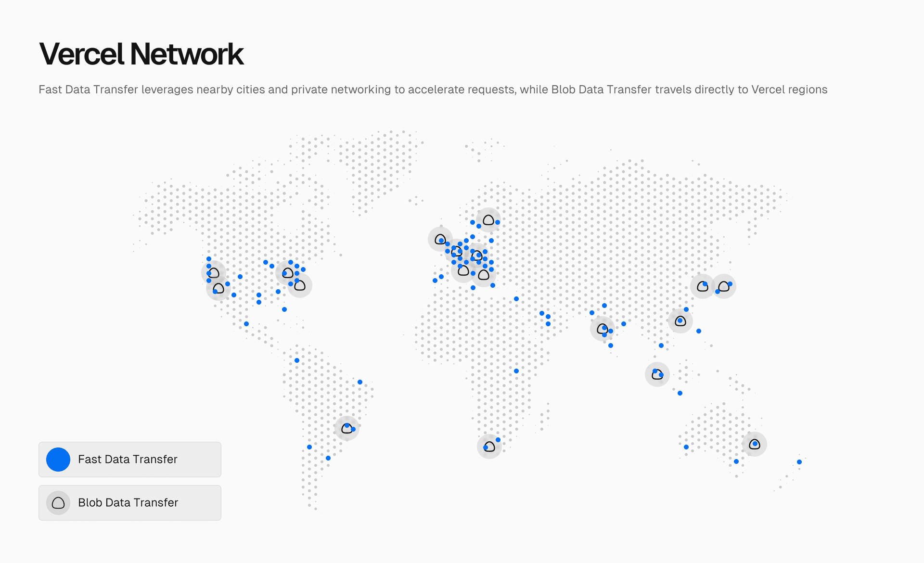This screenshot has width=924, height=563.
Task: Click the blue dot in New Zealand
Action: (799, 462)
